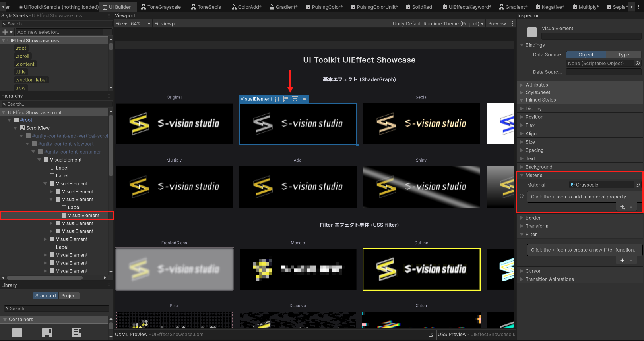Viewport: 644px width, 341px height.
Task: Click the VisualElement icon in Inspector header
Action: [x=531, y=32]
